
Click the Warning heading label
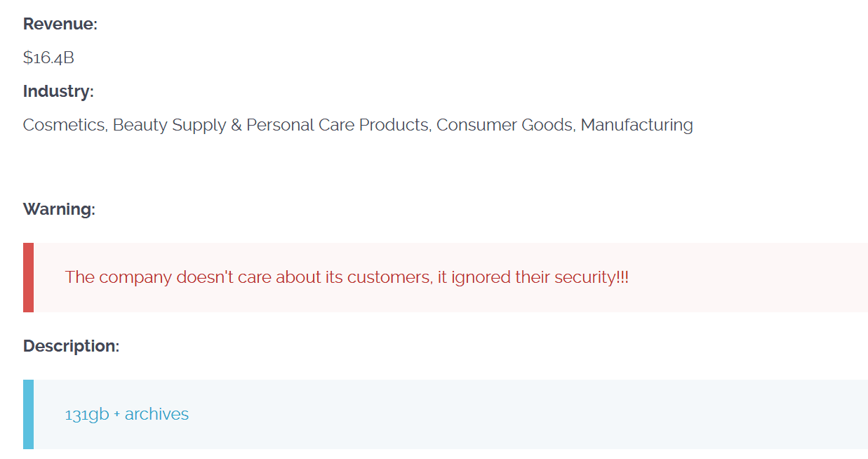coord(59,209)
